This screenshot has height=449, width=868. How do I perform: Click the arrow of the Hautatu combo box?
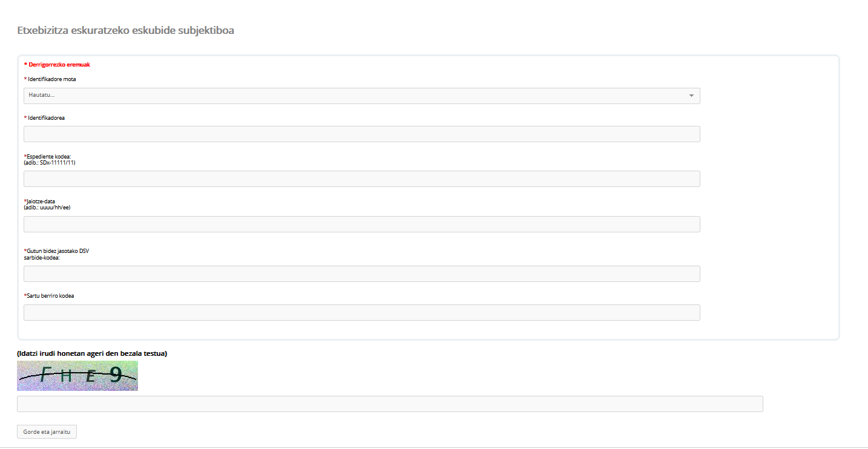click(x=691, y=96)
